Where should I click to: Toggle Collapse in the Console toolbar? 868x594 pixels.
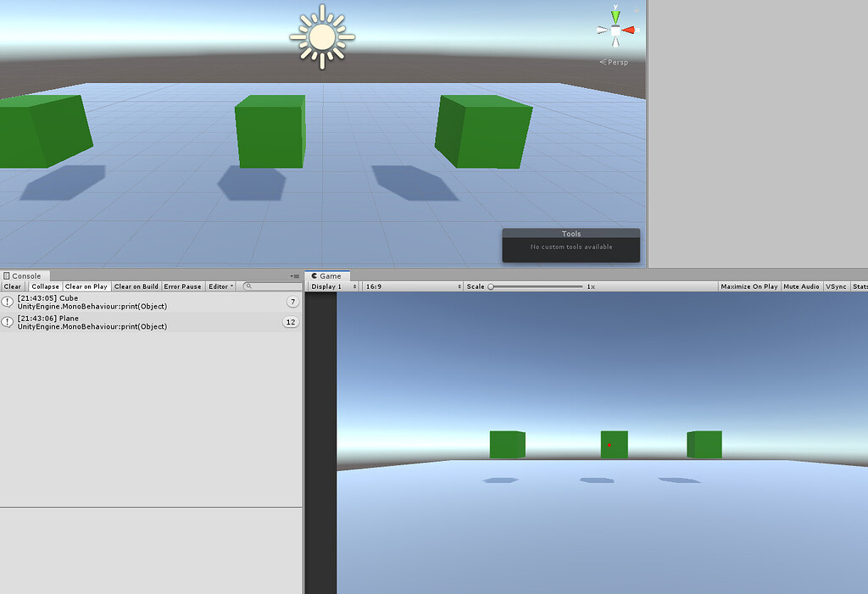[x=45, y=286]
